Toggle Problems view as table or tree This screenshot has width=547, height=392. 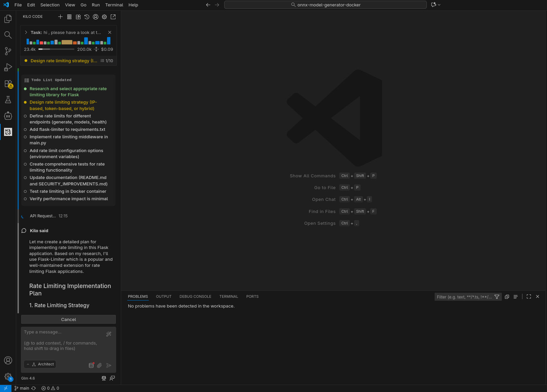pyautogui.click(x=515, y=296)
